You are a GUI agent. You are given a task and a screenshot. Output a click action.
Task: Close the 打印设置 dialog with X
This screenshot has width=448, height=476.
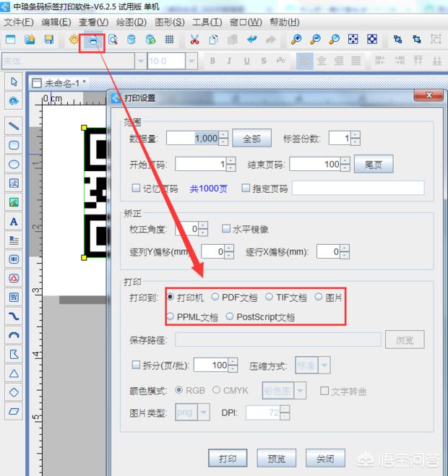(428, 95)
